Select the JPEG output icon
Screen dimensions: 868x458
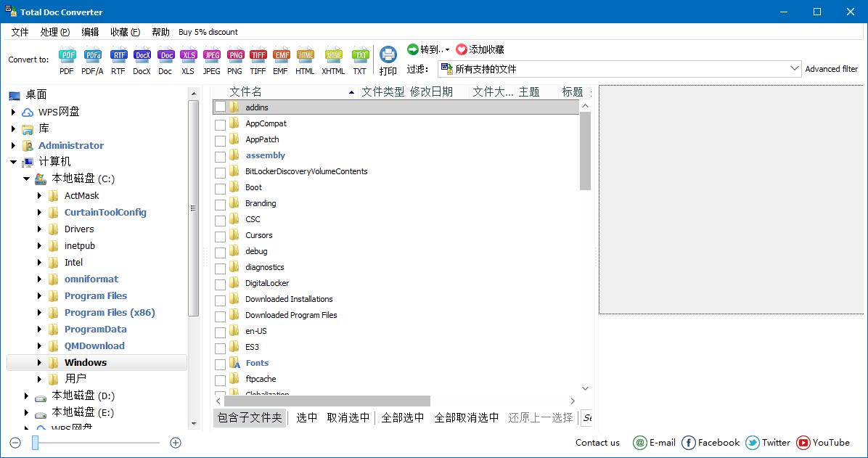pos(212,55)
